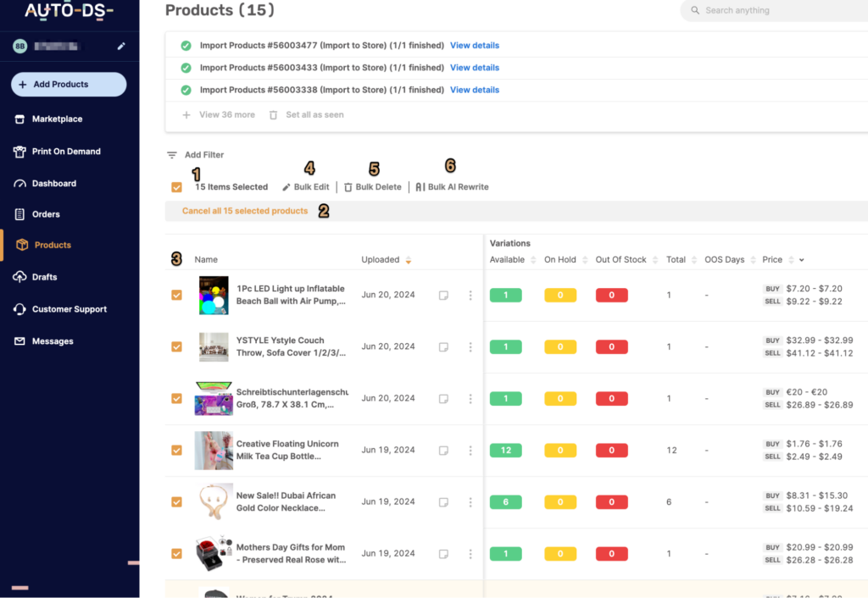Open three-dot menu for YSTYLE Couch Throw row

(470, 346)
